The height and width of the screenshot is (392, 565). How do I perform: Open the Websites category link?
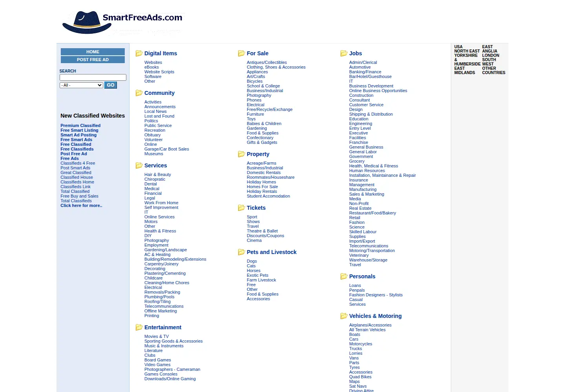[x=153, y=62]
